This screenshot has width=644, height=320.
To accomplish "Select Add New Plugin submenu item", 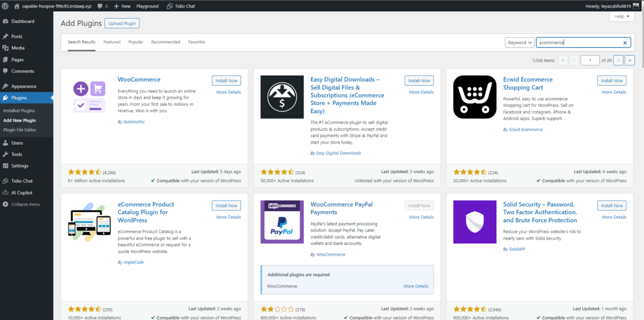I will click(x=20, y=120).
